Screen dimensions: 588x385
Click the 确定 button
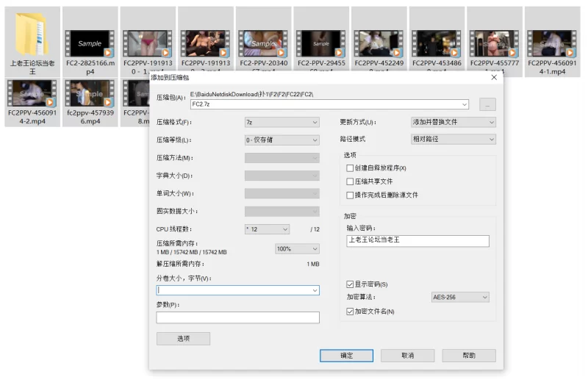346,356
